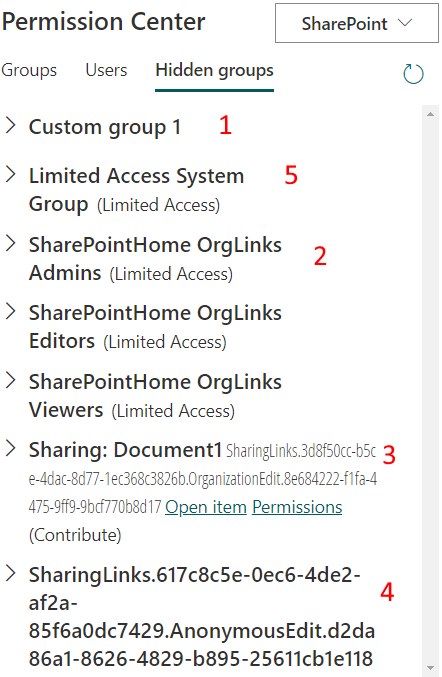Expand SharePointHome OrgLinks Editors chevron
The image size is (442, 677).
10,311
